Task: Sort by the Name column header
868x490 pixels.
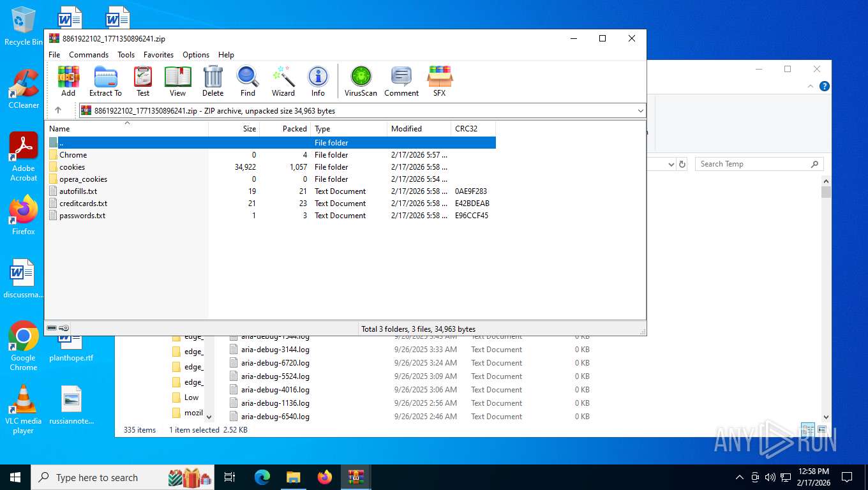Action: tap(126, 129)
